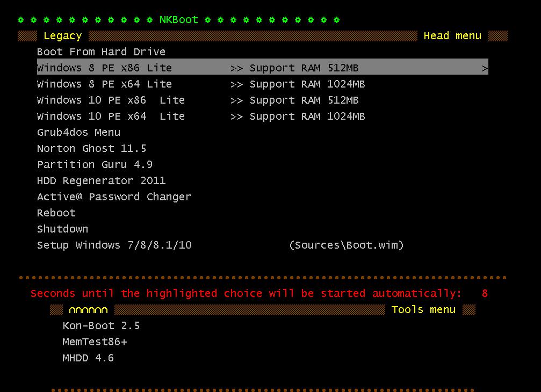Launch Kon-Boot 2.5 from Tools menu
The width and height of the screenshot is (541, 392).
tap(101, 325)
